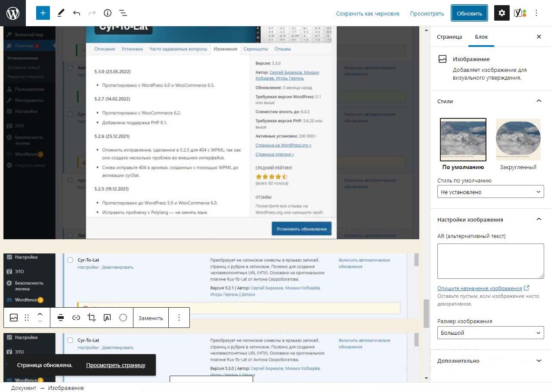Select the Tools pencil icon

point(61,13)
